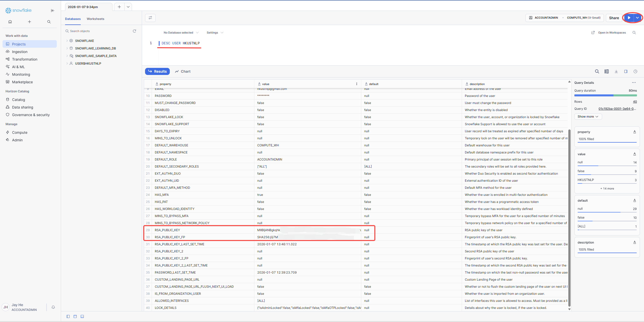Viewport: 644px width, 322px height.
Task: Open Data sharing section
Action: (30, 107)
